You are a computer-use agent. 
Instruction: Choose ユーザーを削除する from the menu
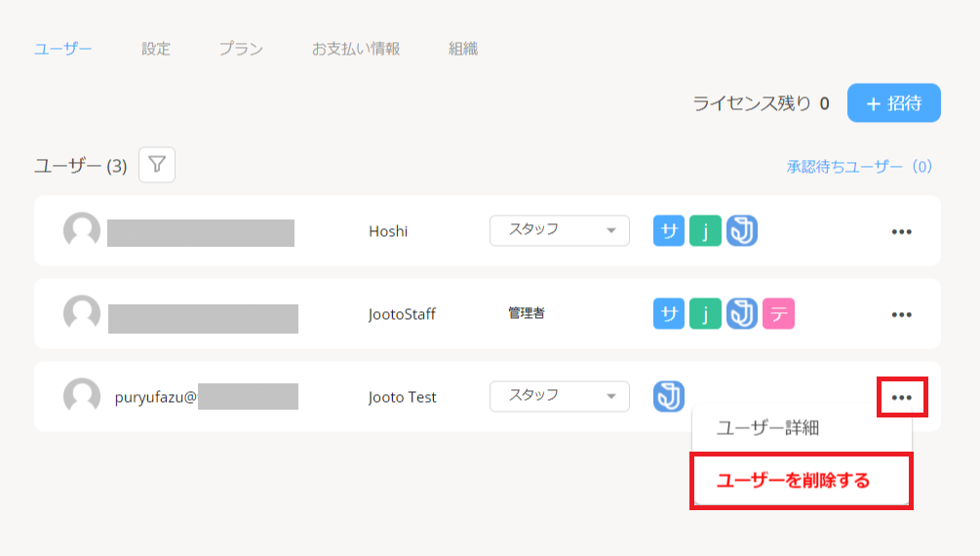pyautogui.click(x=802, y=481)
